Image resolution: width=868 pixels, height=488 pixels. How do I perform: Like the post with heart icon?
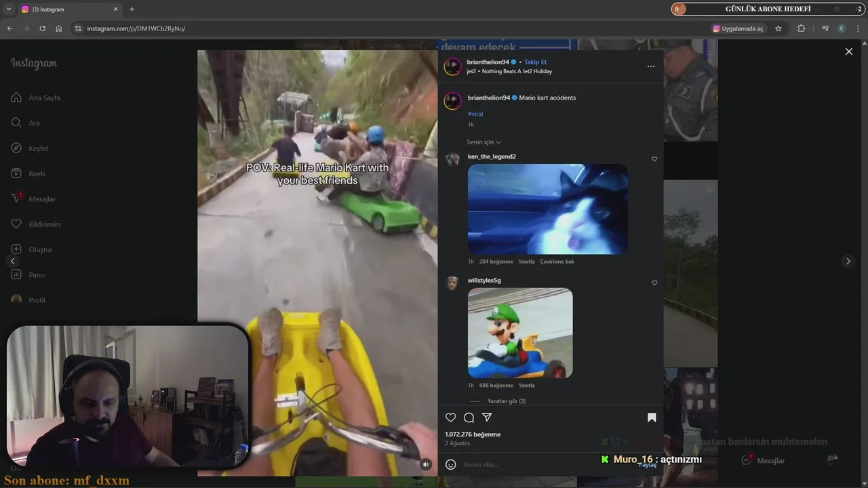point(451,418)
